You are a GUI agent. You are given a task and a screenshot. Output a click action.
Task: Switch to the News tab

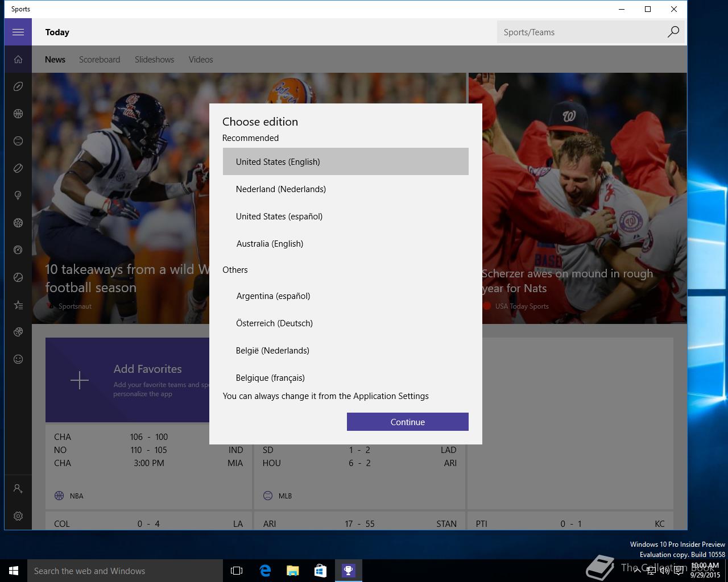(x=55, y=60)
